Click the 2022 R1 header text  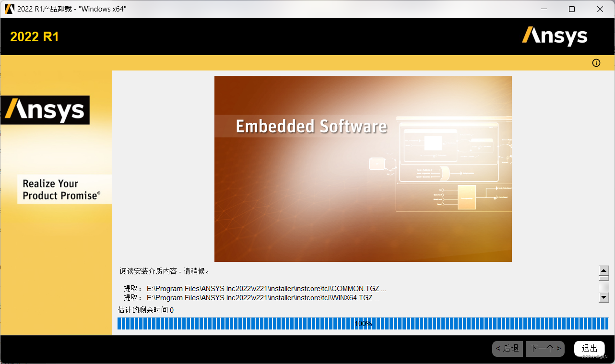(x=35, y=37)
